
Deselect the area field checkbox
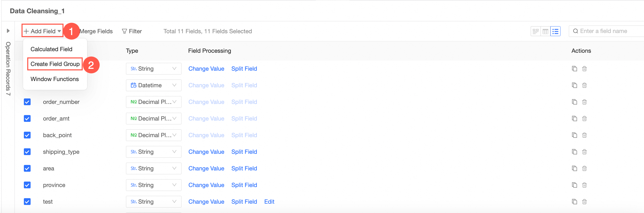[x=27, y=168]
